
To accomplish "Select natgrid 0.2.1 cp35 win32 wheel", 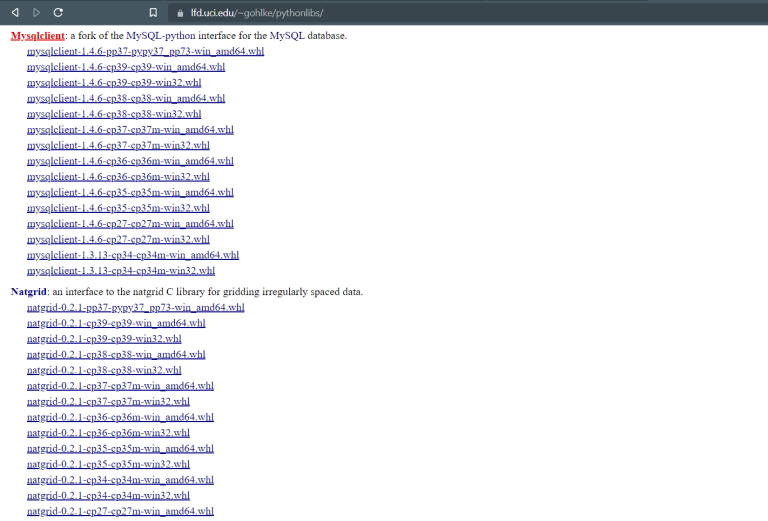I will click(108, 464).
